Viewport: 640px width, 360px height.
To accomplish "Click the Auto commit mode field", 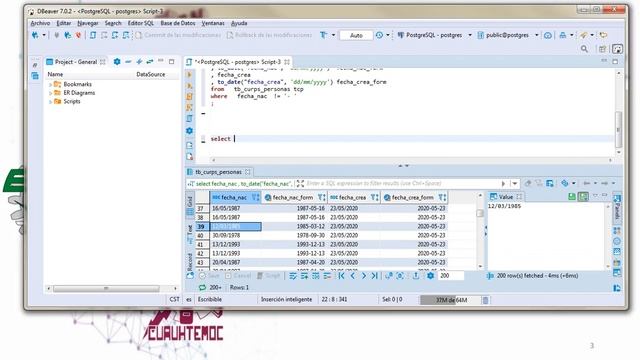I will pos(356,36).
